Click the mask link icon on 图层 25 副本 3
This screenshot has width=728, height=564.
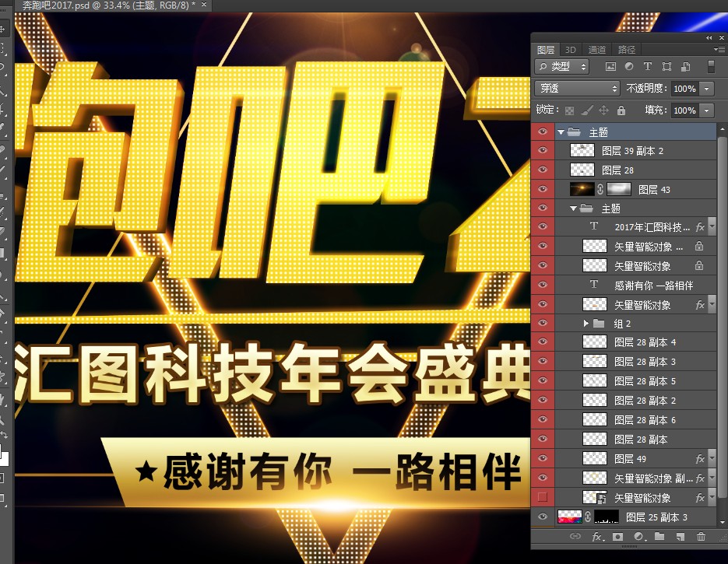[x=587, y=517]
